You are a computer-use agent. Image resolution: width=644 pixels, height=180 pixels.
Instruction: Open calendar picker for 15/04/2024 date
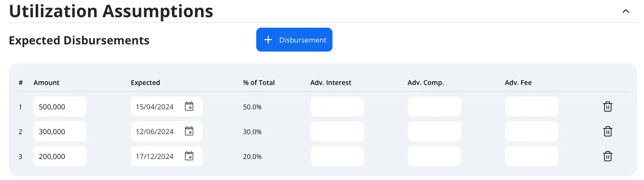(x=189, y=106)
